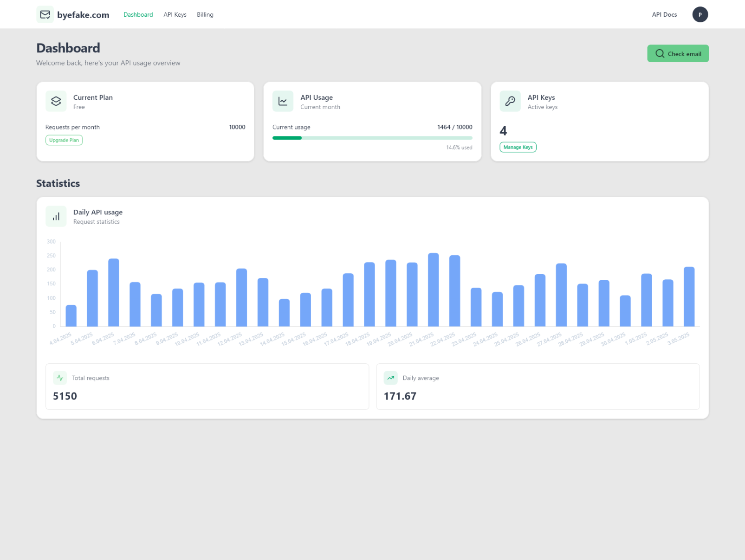Click the current usage progress bar
The image size is (745, 560).
[372, 138]
